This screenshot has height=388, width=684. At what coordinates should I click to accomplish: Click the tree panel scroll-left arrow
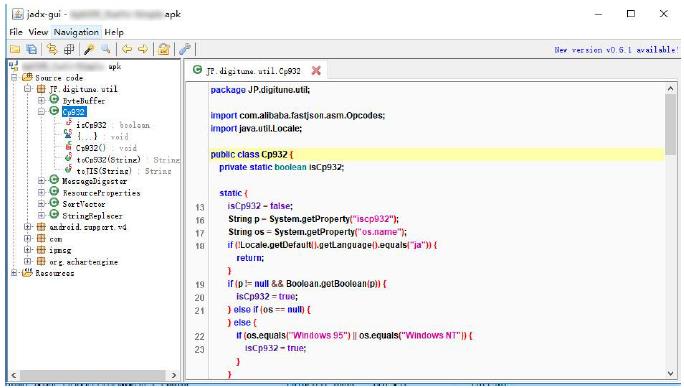point(14,375)
